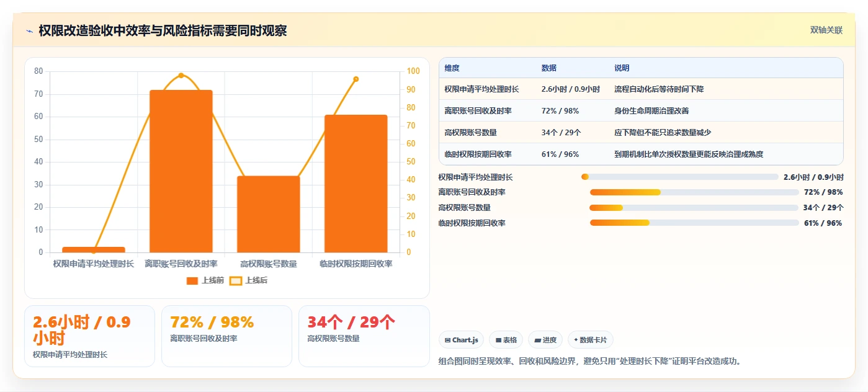Open the 72% / 98% stat card
This screenshot has height=392, width=868.
pyautogui.click(x=226, y=336)
